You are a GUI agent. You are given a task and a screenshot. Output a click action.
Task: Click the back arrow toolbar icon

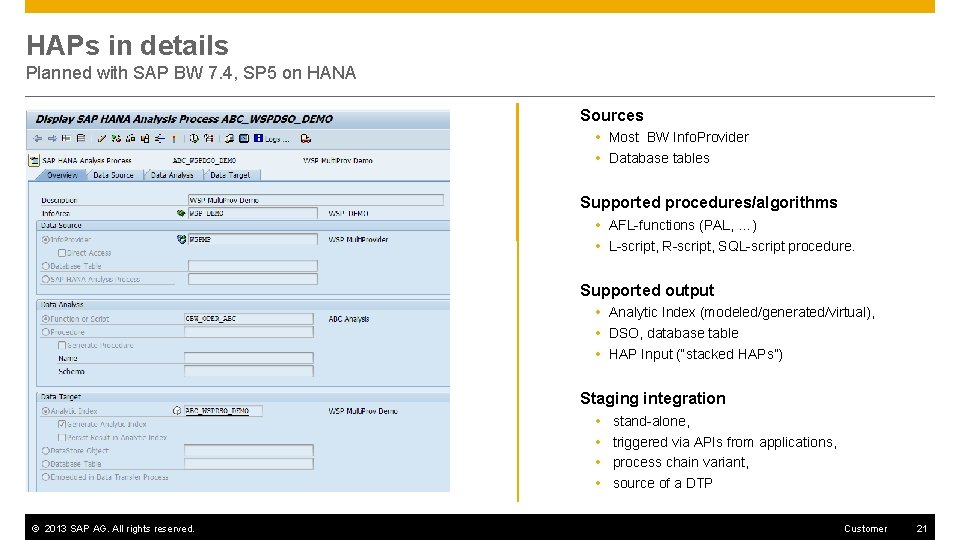[x=38, y=139]
